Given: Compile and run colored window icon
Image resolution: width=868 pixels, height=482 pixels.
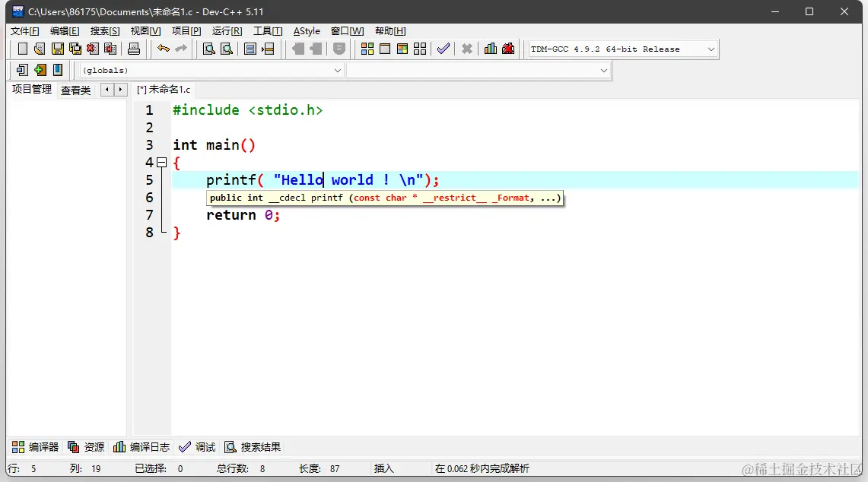Looking at the screenshot, I should click(x=402, y=49).
